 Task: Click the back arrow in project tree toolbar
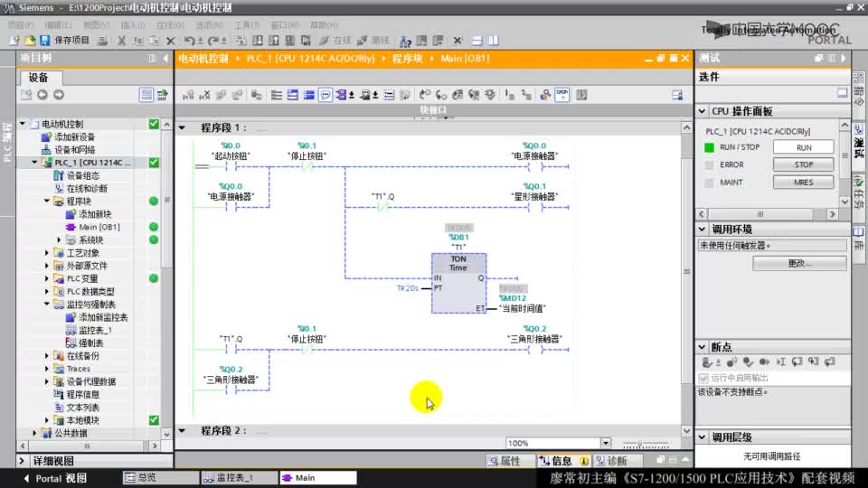(x=42, y=95)
